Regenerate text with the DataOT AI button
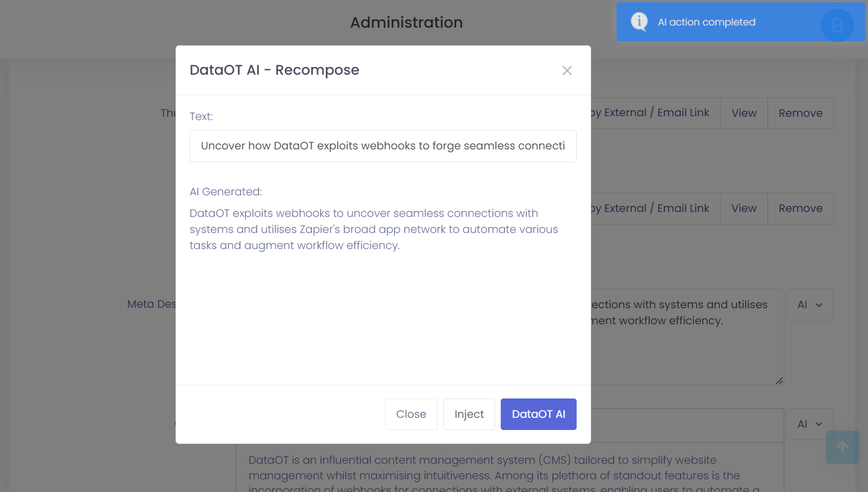The height and width of the screenshot is (492, 868). 538,414
